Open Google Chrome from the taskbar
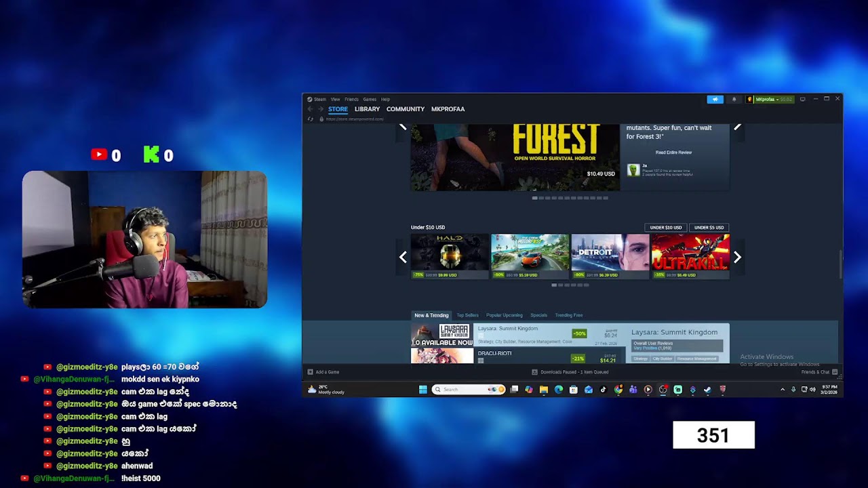868x488 pixels. 618,390
